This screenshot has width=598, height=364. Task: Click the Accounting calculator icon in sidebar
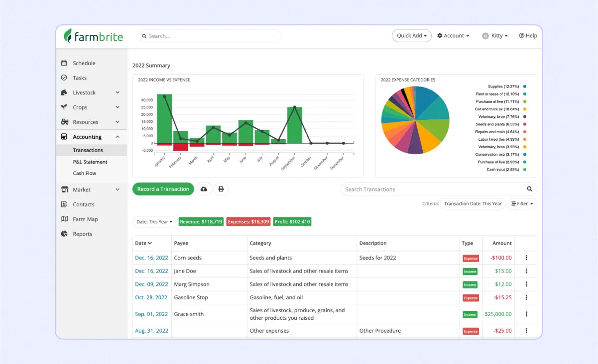[x=64, y=137]
